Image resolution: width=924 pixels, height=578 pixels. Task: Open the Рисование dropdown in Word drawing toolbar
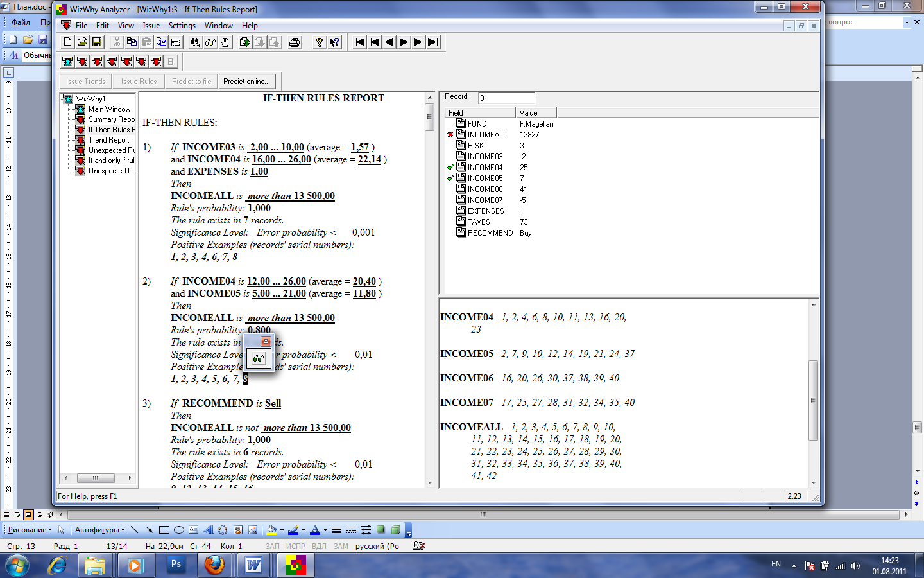pyautogui.click(x=30, y=530)
